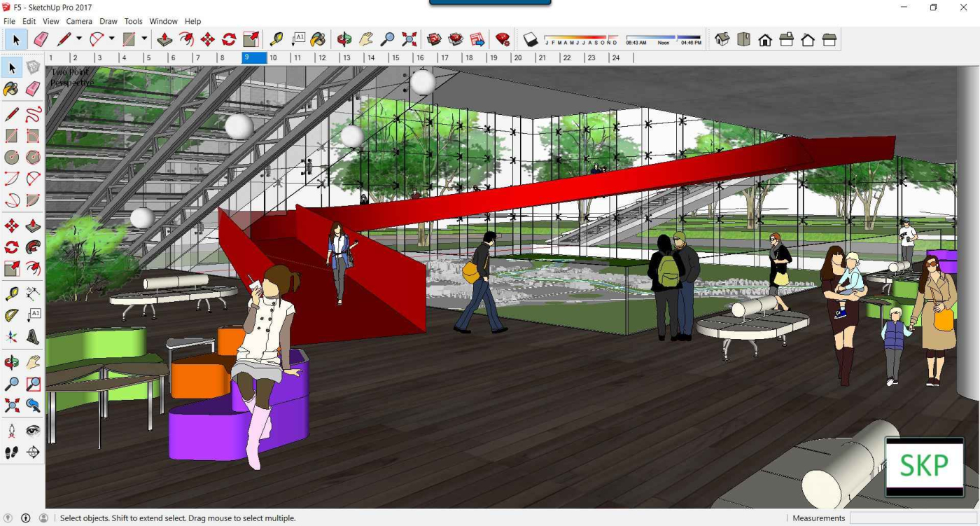Select the Eraser tool in top toolbar
The width and height of the screenshot is (980, 526).
pyautogui.click(x=41, y=39)
